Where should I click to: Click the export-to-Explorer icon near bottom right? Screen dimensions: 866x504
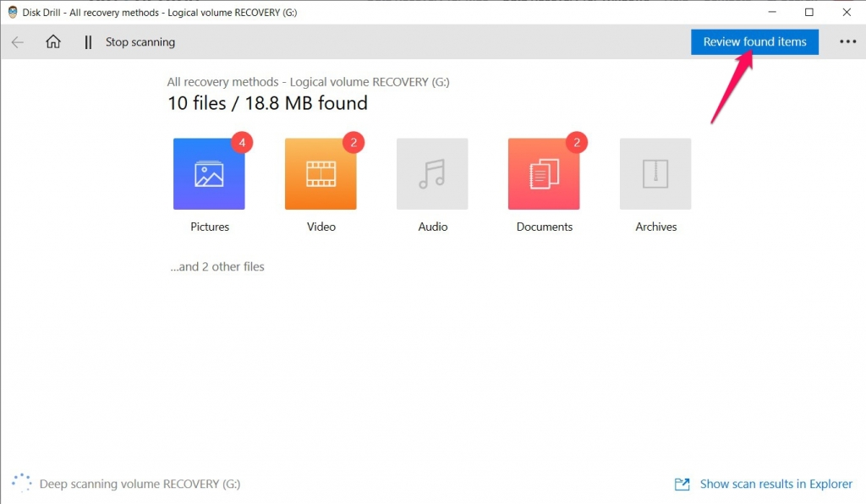pyautogui.click(x=682, y=484)
